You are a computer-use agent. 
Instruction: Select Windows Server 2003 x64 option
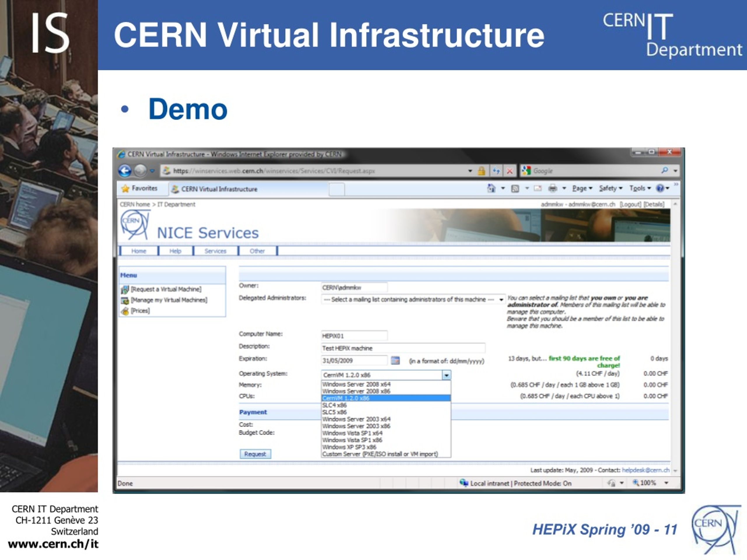(386, 419)
